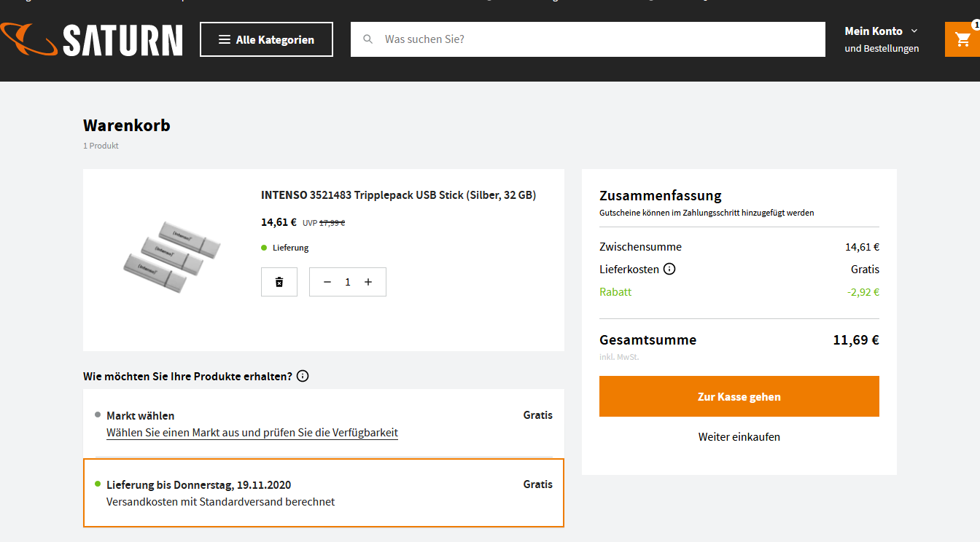The image size is (980, 542).
Task: Decrease quantity with minus button
Action: pyautogui.click(x=327, y=282)
